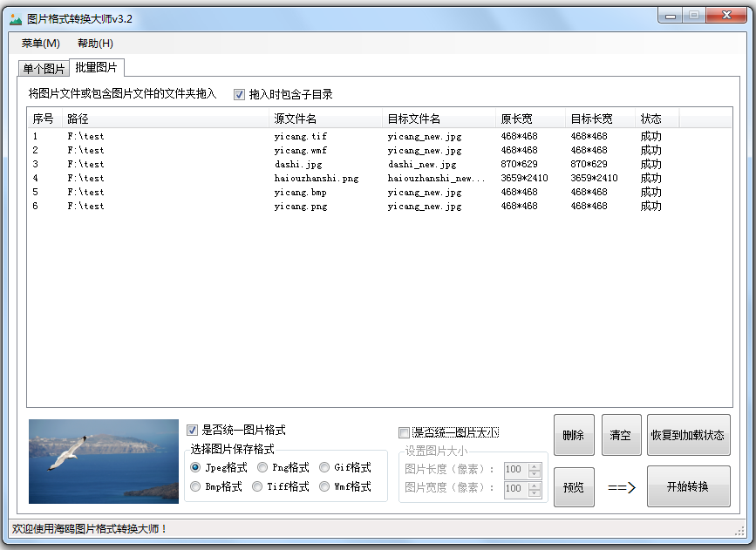
Task: Click the app icon in the title bar
Action: pos(16,19)
